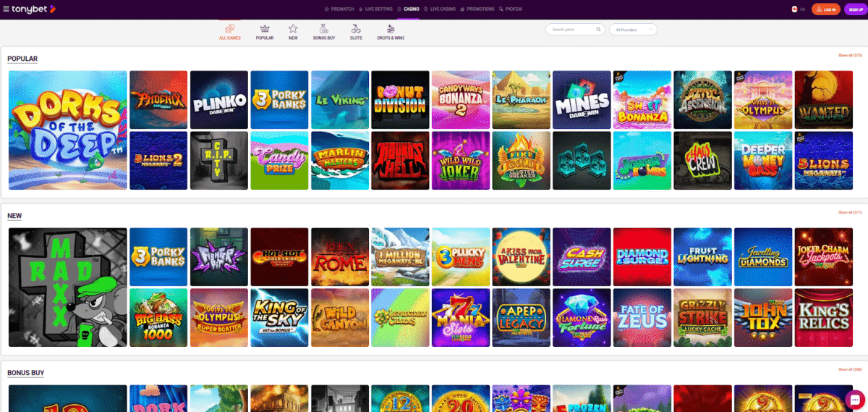Launch 3 Plucky Hens tile
This screenshot has width=868, height=412.
tap(461, 257)
